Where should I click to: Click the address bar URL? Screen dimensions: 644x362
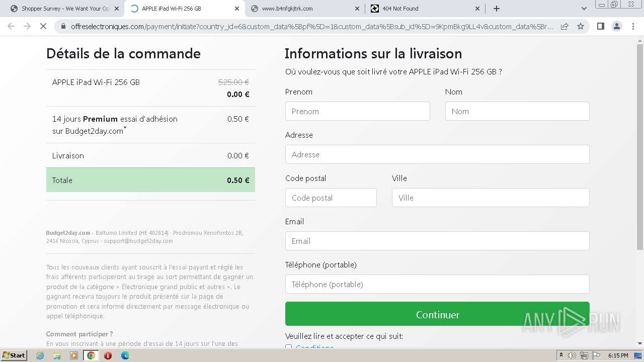(312, 26)
